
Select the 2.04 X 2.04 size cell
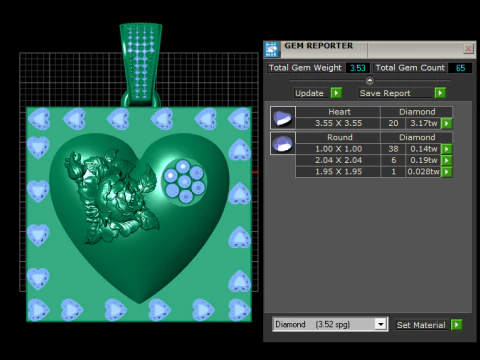338,160
